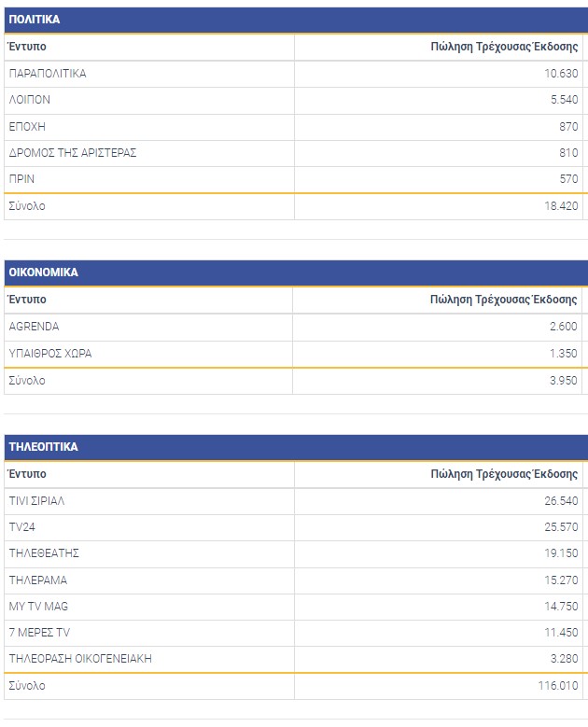Viewport: 588px width, 727px height.
Task: Select the TV24 magazine row
Action: [21, 527]
